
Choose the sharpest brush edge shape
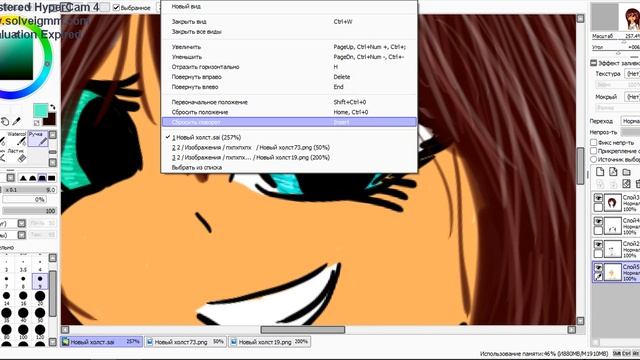point(23,178)
